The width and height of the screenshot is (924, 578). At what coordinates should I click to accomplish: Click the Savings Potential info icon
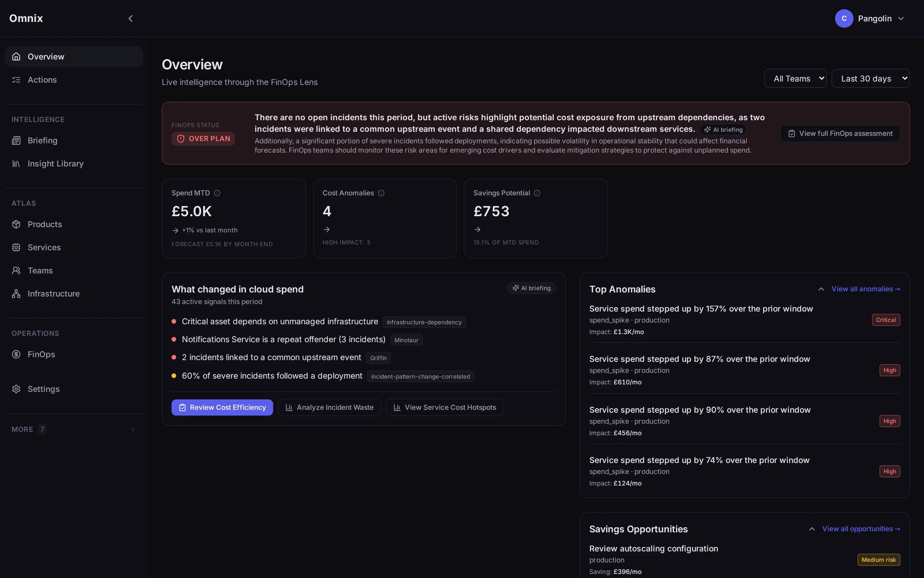[537, 193]
